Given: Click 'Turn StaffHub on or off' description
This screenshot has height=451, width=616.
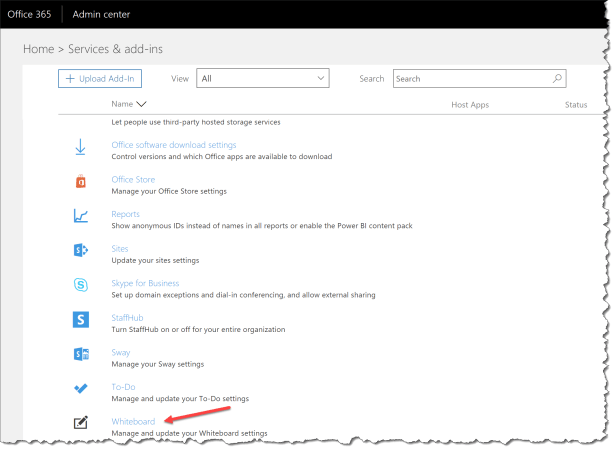Looking at the screenshot, I should [x=198, y=330].
